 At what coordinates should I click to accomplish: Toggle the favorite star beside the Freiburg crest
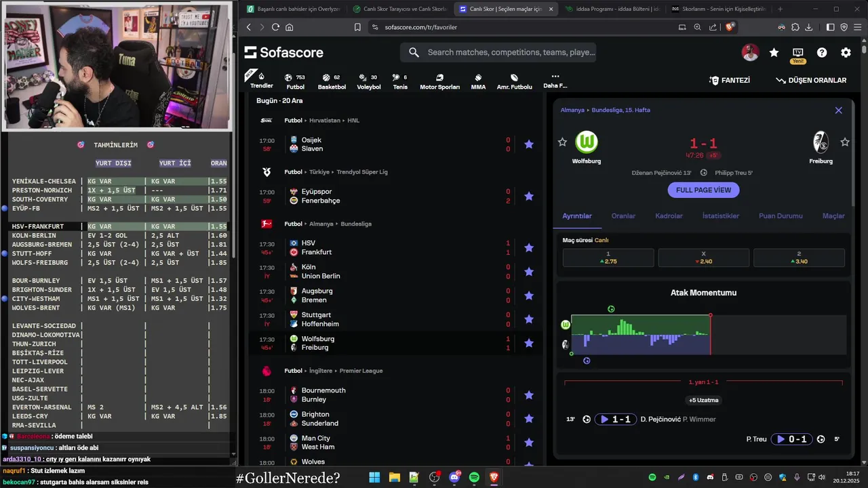click(x=845, y=142)
